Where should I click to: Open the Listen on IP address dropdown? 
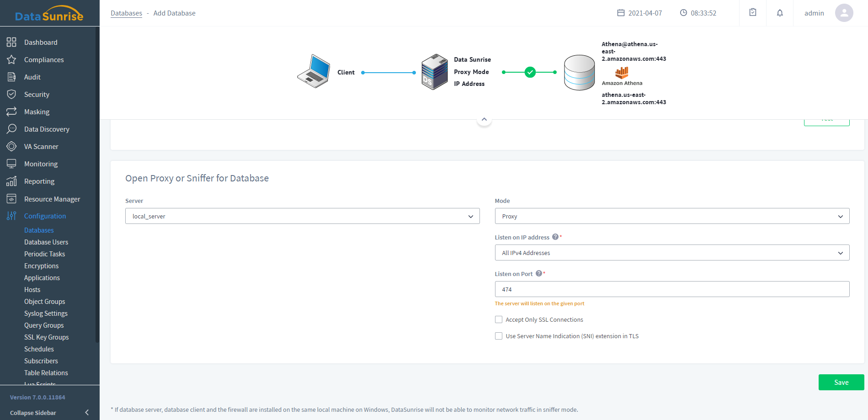(x=671, y=253)
